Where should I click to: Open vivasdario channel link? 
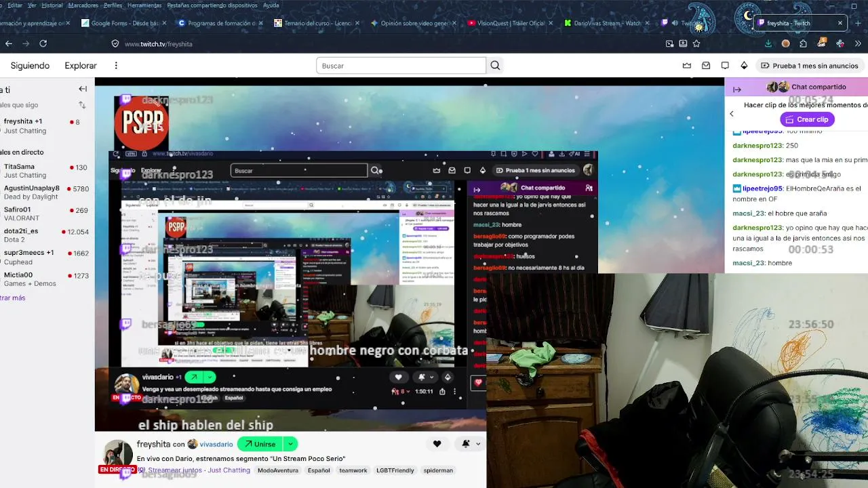coord(216,445)
